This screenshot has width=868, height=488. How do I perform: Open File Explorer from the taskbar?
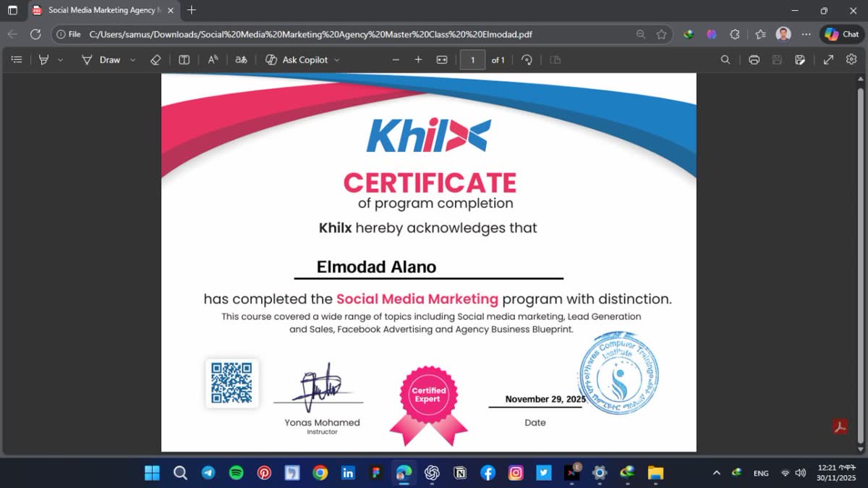[655, 473]
